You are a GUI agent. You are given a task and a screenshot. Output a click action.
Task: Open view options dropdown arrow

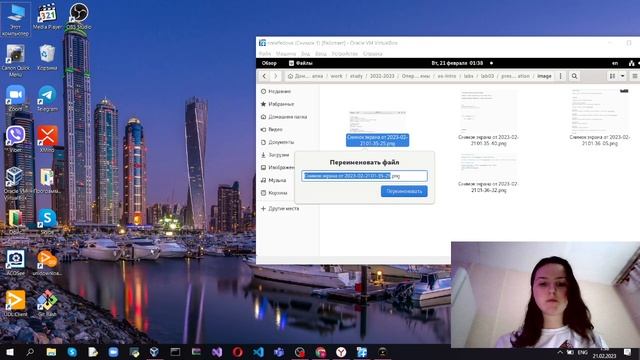622,76
